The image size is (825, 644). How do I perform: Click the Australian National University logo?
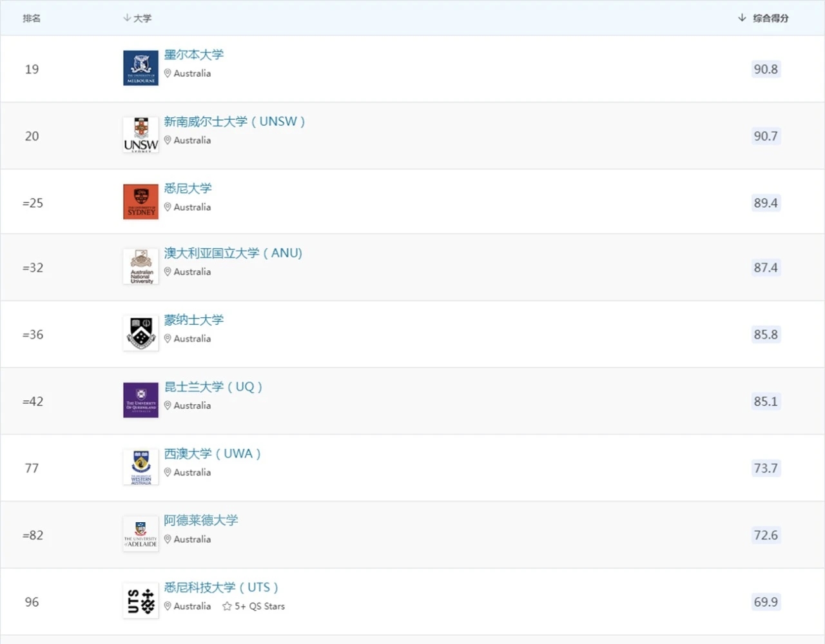click(x=140, y=266)
